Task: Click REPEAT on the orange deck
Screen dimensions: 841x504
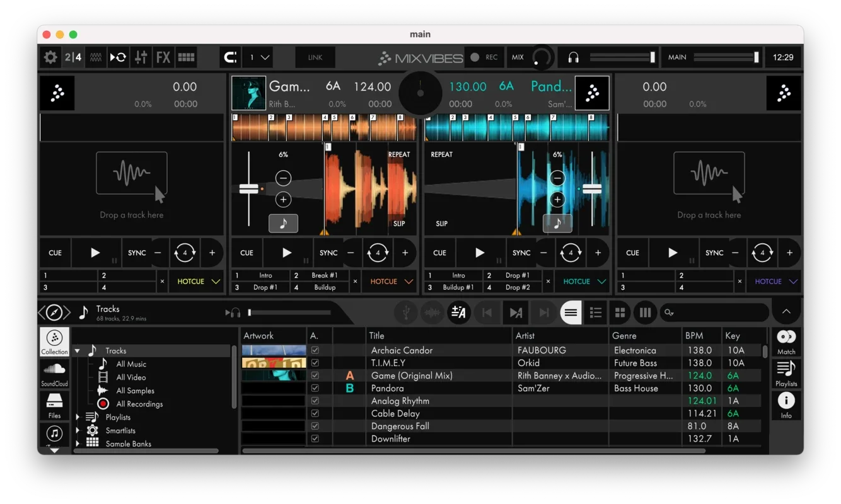Action: click(398, 154)
